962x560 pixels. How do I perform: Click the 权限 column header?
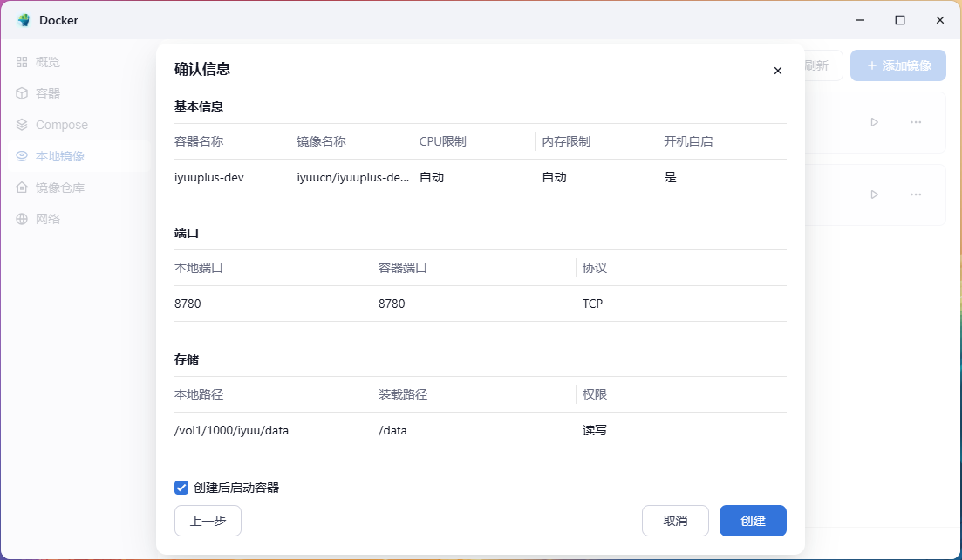[x=595, y=394]
